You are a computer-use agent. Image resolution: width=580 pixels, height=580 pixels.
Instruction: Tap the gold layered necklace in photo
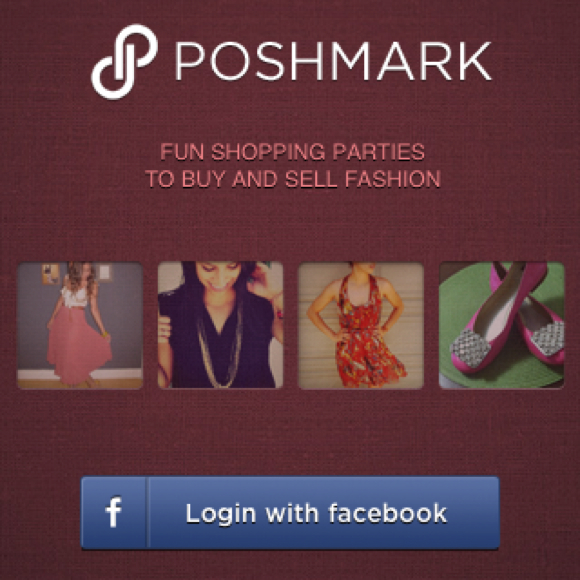pyautogui.click(x=220, y=346)
